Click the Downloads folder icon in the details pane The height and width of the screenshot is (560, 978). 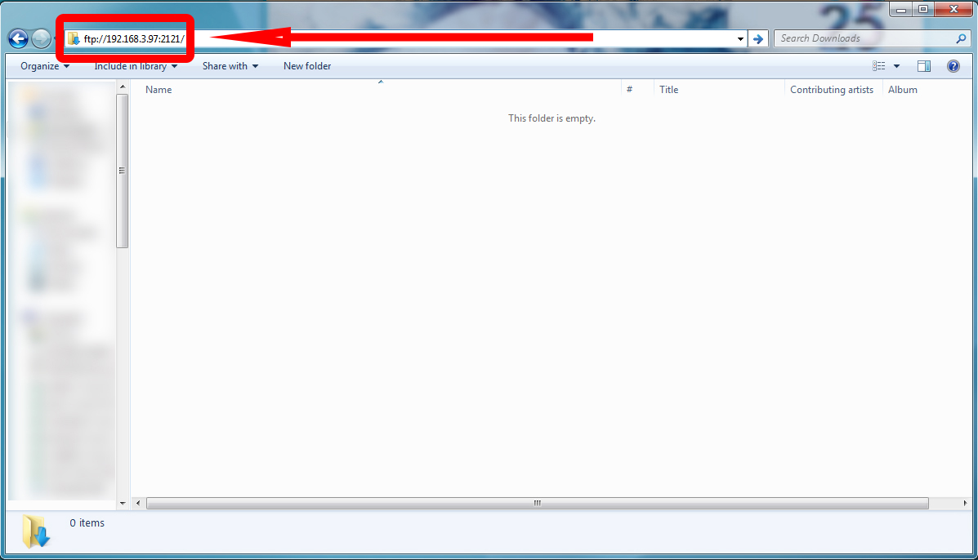[x=36, y=531]
